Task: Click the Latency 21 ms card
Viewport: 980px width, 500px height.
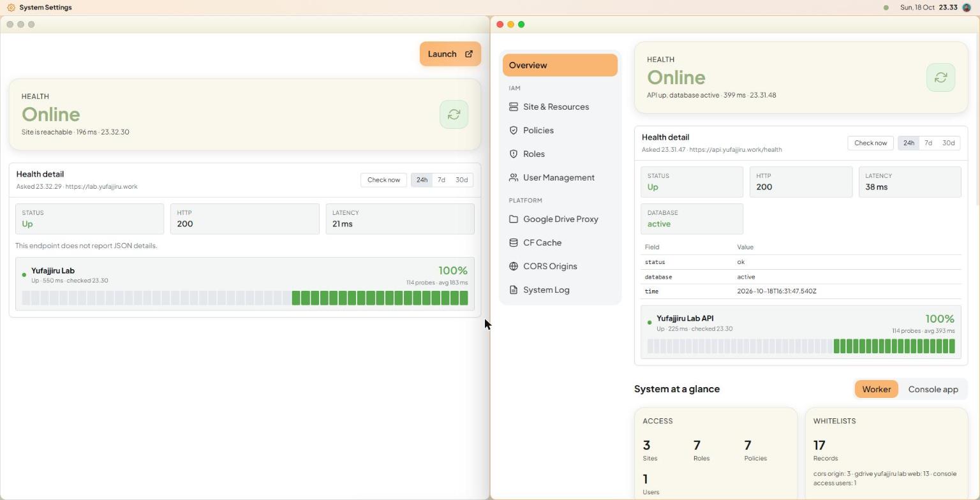Action: point(400,219)
